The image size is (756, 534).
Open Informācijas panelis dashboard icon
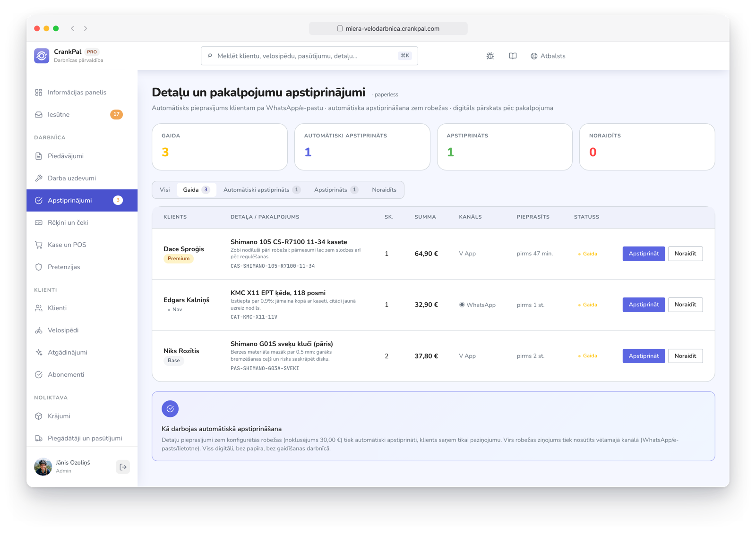click(x=39, y=93)
